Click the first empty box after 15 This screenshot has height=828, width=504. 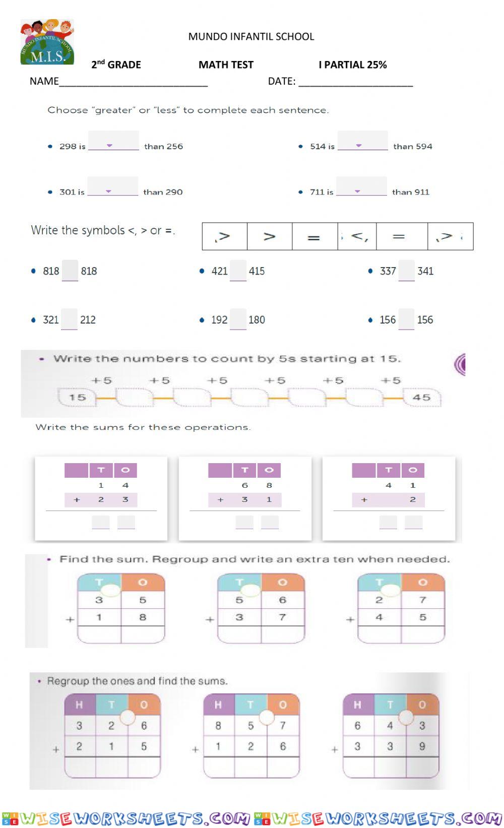tap(135, 398)
